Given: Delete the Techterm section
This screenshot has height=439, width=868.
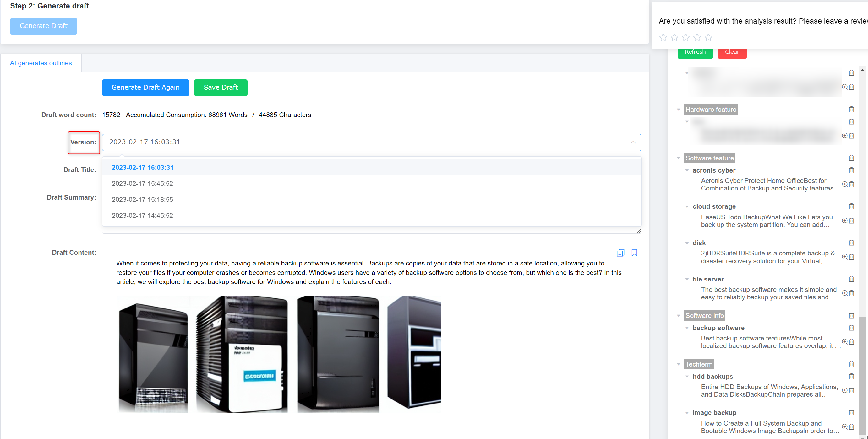Looking at the screenshot, I should (851, 364).
